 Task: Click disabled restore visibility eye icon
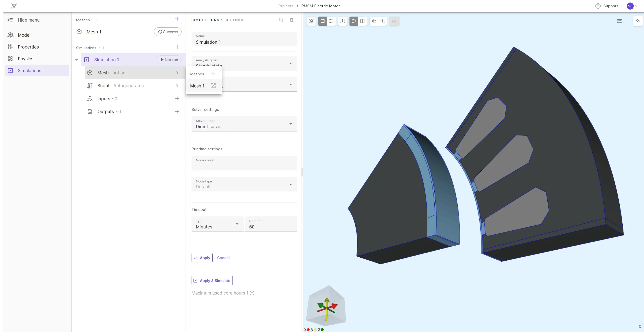394,21
